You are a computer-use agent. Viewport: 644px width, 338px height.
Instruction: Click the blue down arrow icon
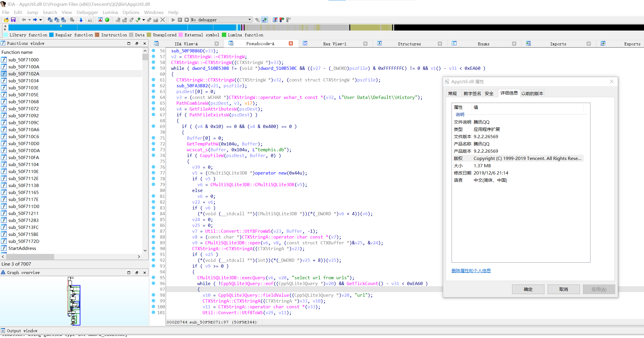click(x=81, y=20)
